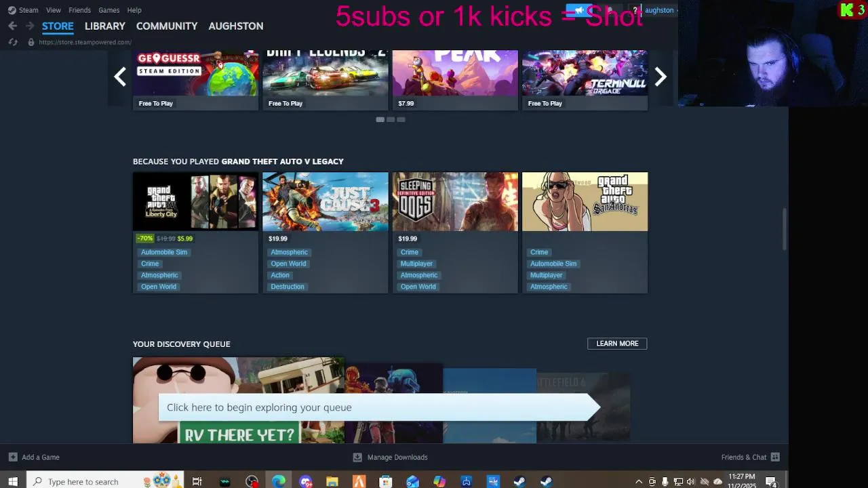Open the Windows Start button
Image resolution: width=868 pixels, height=488 pixels.
coord(13,481)
